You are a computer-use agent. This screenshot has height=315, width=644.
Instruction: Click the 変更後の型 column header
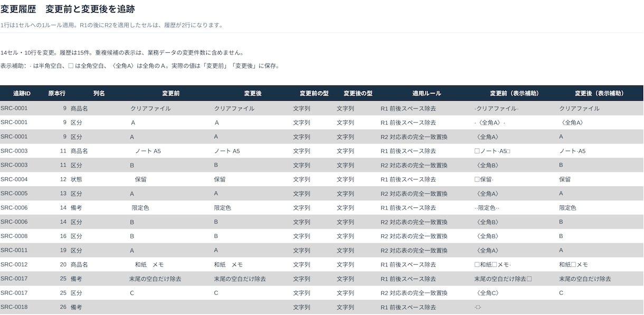click(358, 93)
